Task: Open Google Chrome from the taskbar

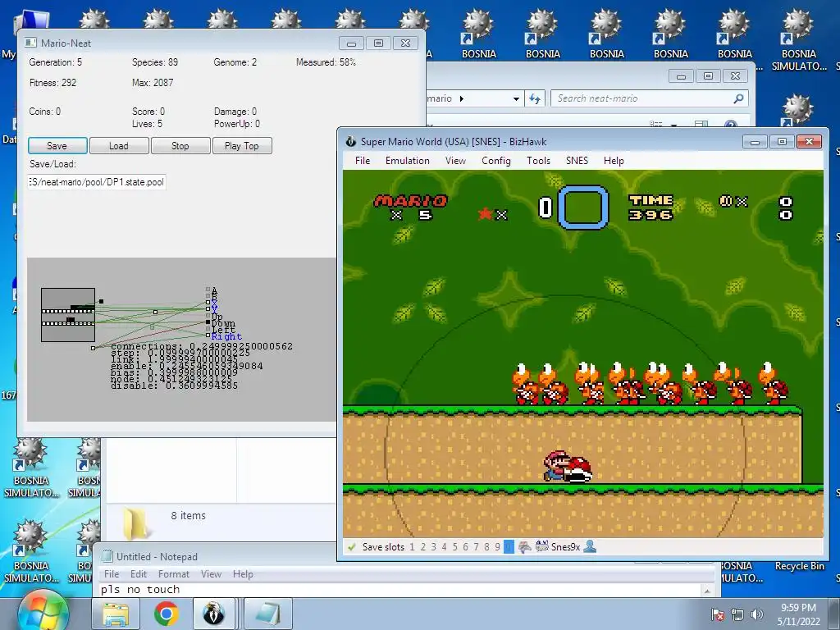Action: (x=166, y=614)
